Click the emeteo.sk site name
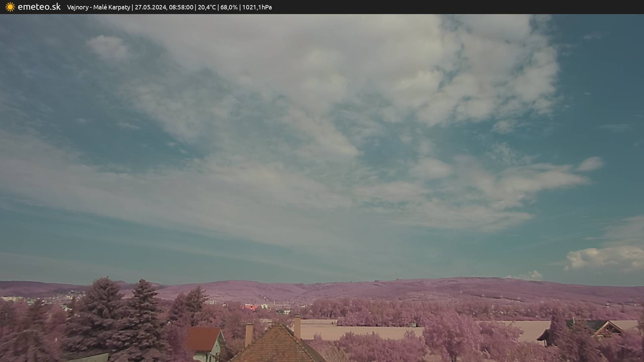The width and height of the screenshot is (644, 362). (x=39, y=7)
